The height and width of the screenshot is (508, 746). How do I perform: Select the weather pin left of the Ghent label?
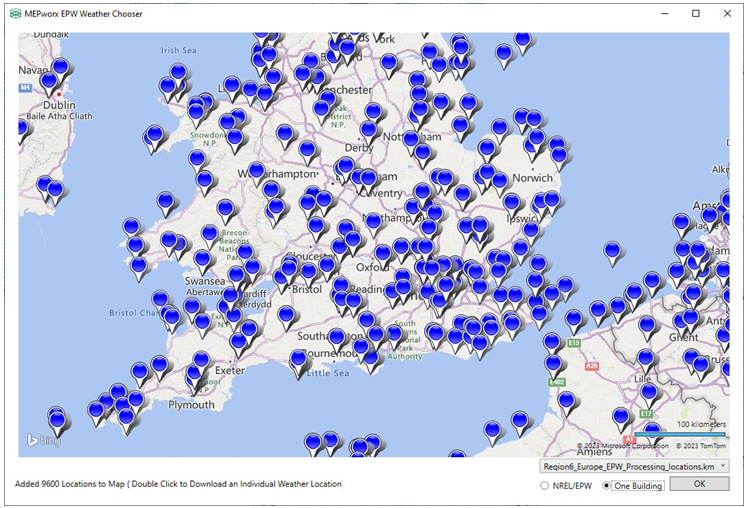(x=647, y=326)
